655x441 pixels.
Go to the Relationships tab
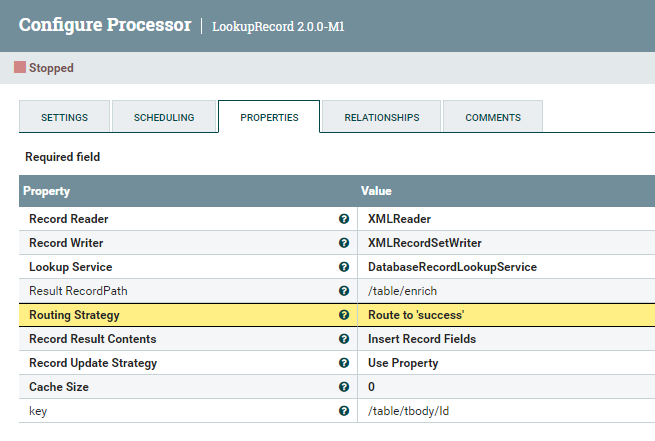point(381,117)
